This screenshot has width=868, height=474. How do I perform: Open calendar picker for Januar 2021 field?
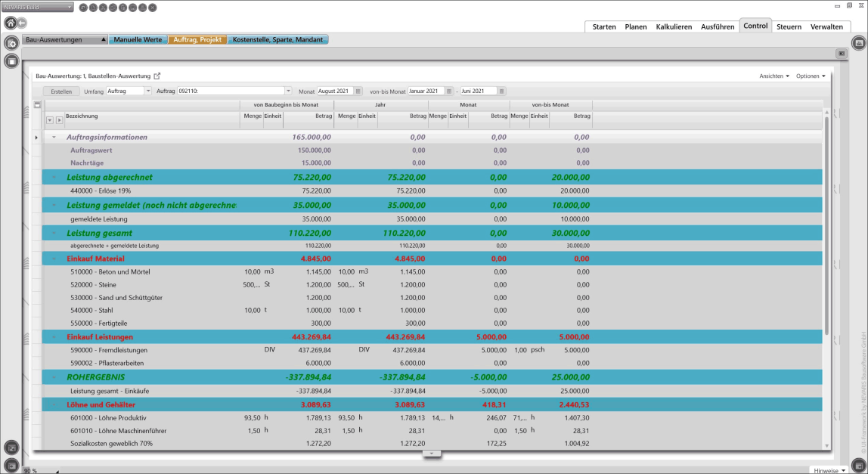pos(449,91)
